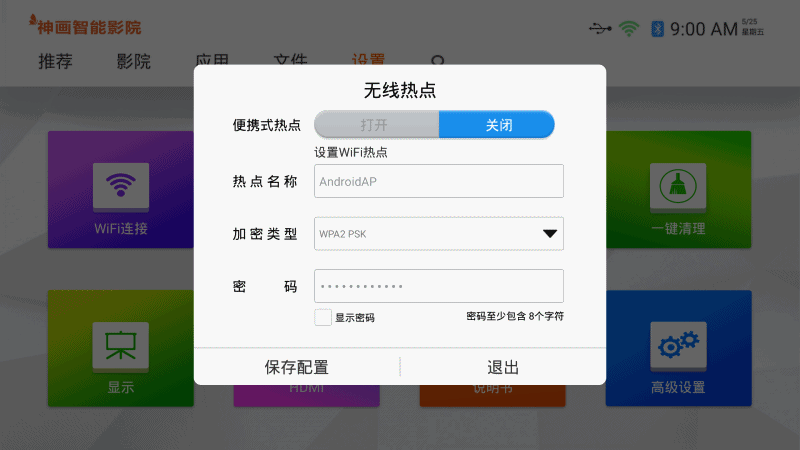Image resolution: width=800 pixels, height=450 pixels.
Task: Switch to the 推荐 tab
Action: pos(55,61)
